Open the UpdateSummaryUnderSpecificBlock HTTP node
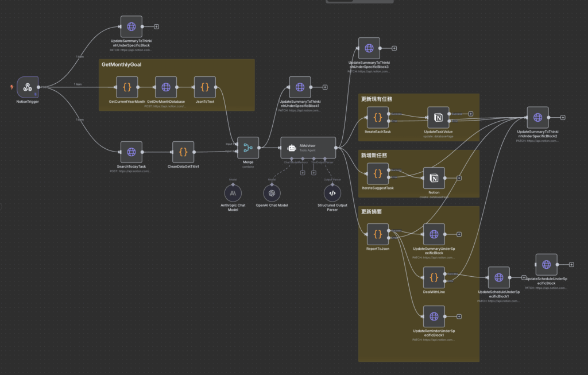Screen dimensions: 588x375 coord(434,234)
